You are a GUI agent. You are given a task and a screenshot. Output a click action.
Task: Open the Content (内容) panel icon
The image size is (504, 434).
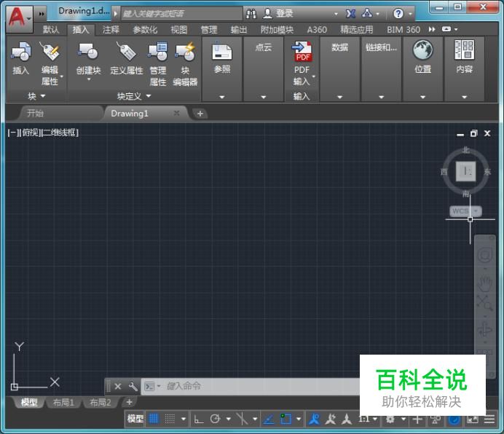464,51
